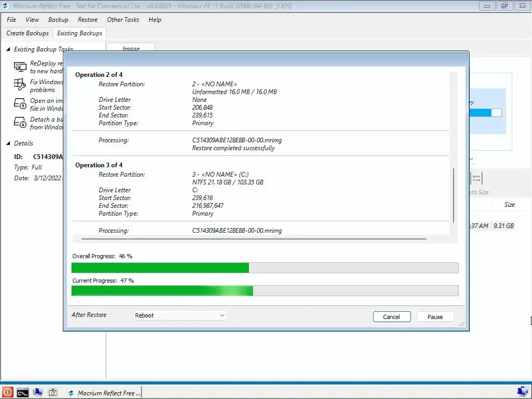The height and width of the screenshot is (399, 532).
Task: Switch to Create Backups tab
Action: click(x=27, y=33)
